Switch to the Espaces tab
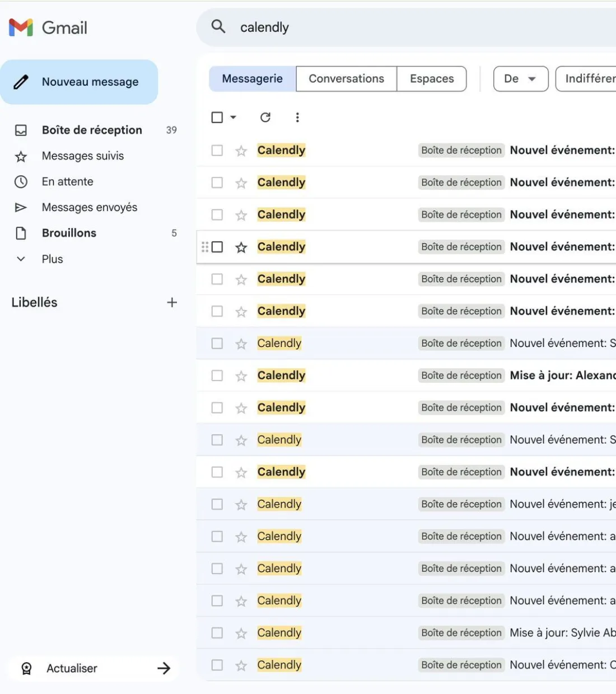Image resolution: width=616 pixels, height=694 pixels. tap(432, 79)
